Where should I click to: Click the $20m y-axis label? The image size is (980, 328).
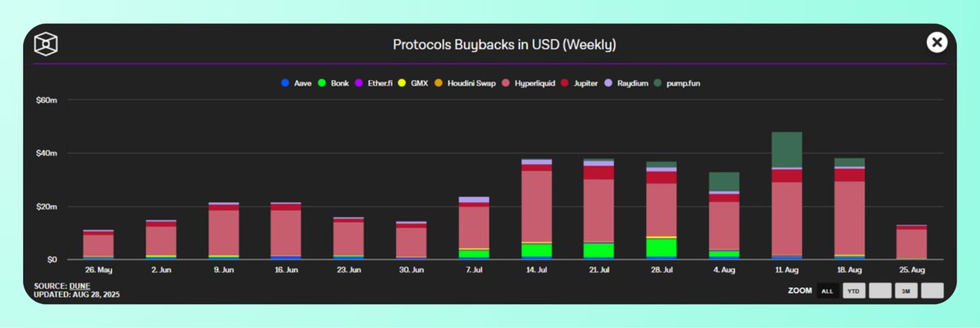pos(46,206)
